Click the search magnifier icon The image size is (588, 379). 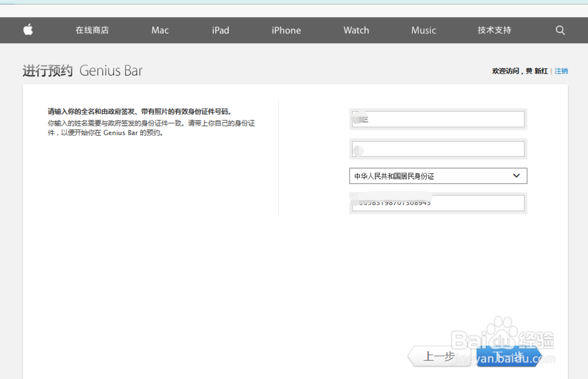560,31
